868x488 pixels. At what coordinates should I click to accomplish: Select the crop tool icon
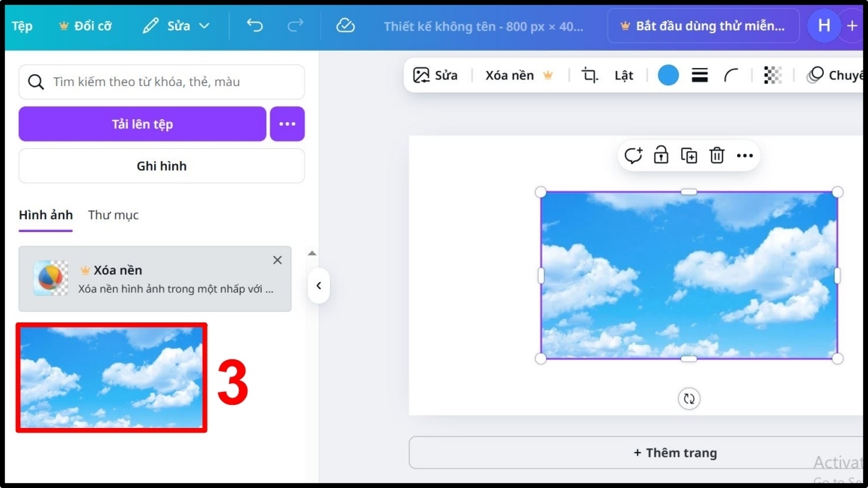point(590,75)
